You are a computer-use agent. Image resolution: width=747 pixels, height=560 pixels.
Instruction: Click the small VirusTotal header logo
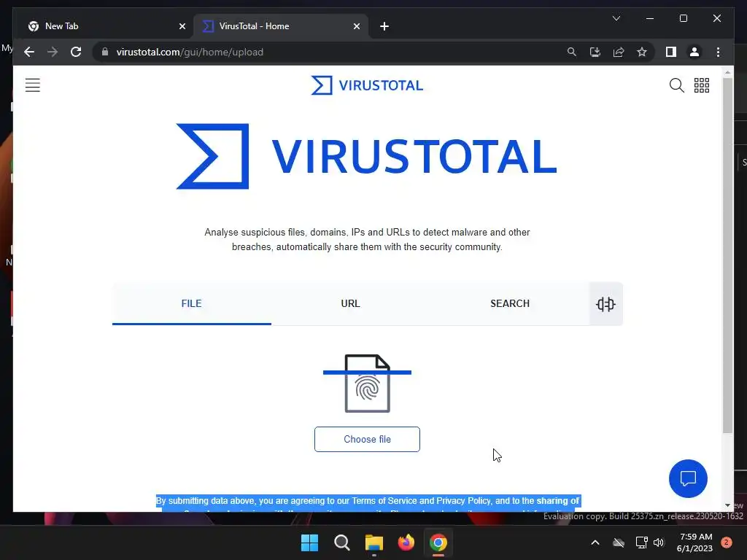click(367, 85)
